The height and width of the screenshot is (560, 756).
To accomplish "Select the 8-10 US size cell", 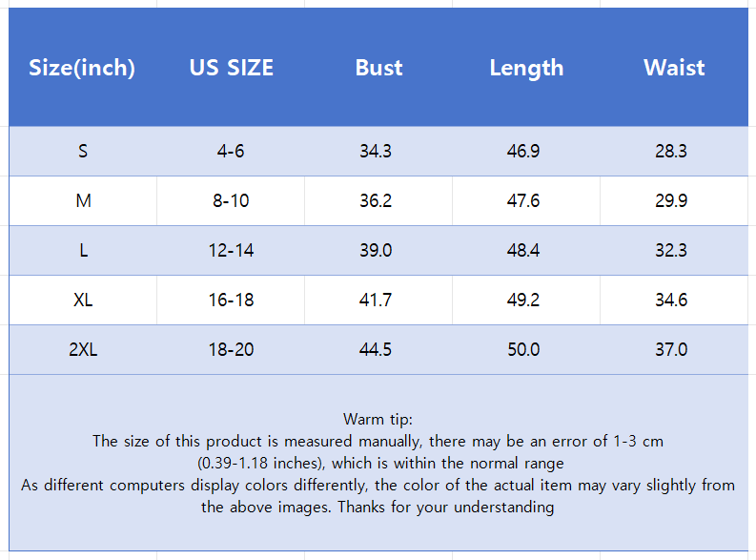I will click(231, 200).
